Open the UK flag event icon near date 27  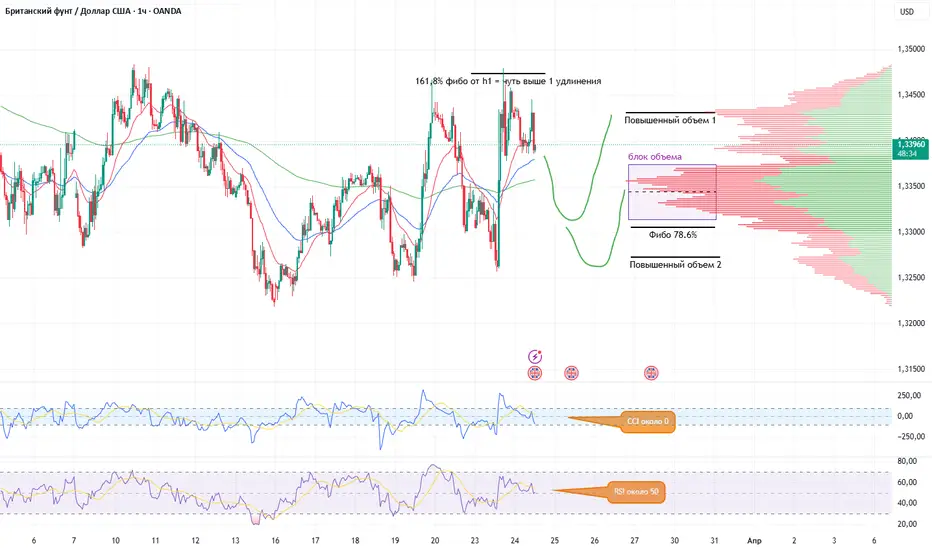coord(651,373)
